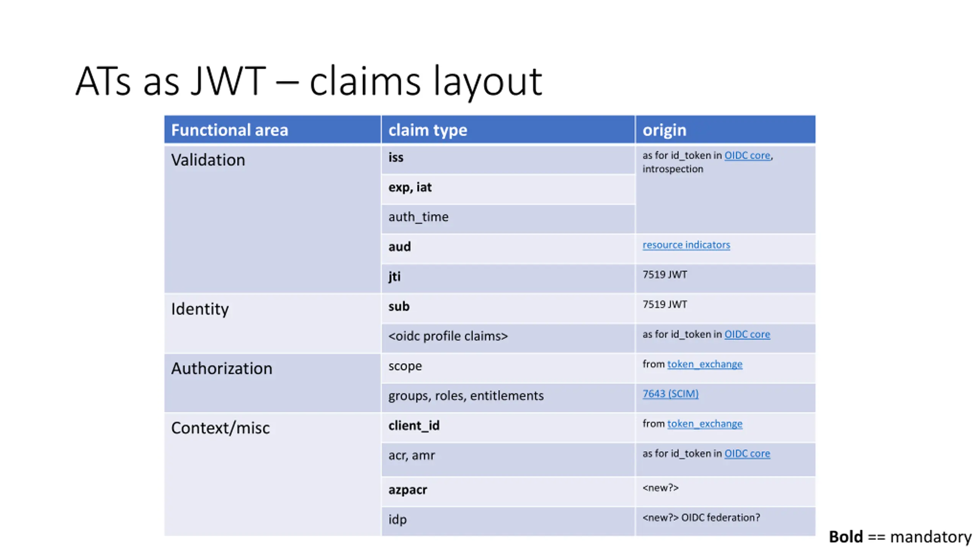Screen dimensions: 980x551
Task: Click the 'auth_time' claim cell
Action: coord(508,219)
